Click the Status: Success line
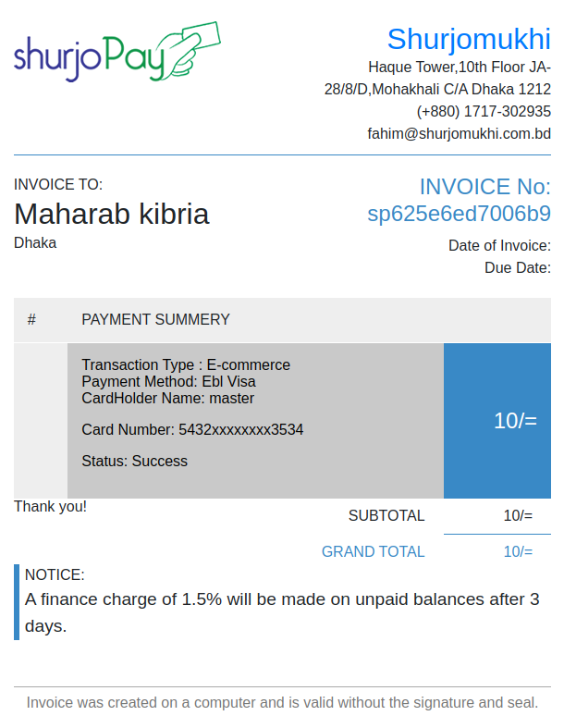564x728 pixels. click(135, 461)
